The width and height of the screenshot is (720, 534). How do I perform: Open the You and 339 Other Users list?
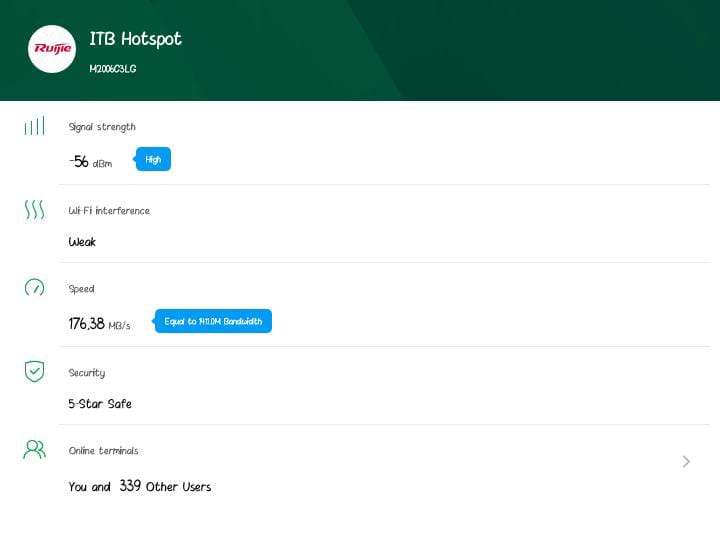140,486
